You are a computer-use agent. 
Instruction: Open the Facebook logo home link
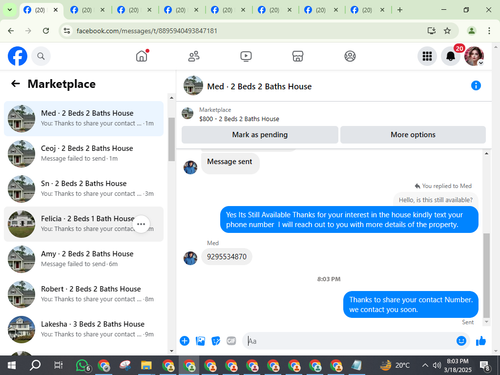[x=17, y=56]
